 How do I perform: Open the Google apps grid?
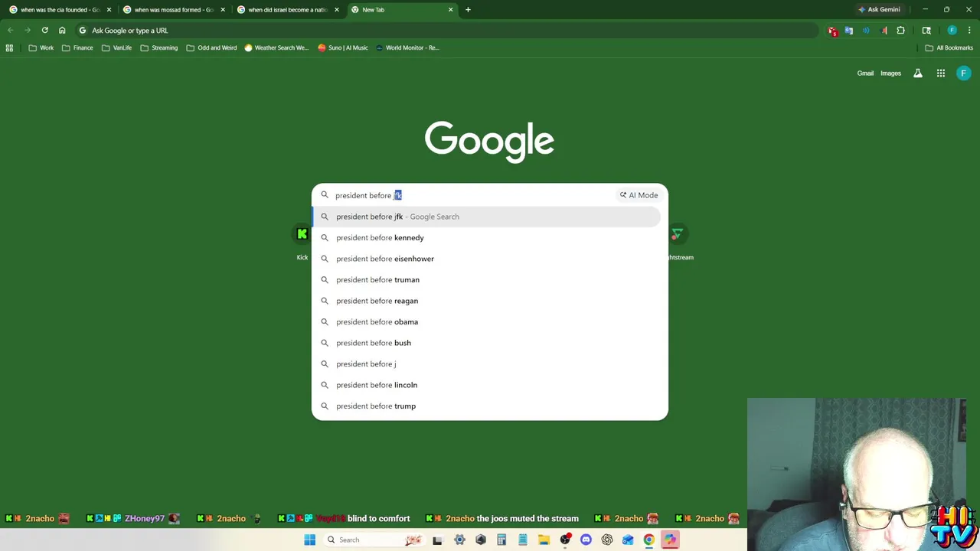point(940,73)
